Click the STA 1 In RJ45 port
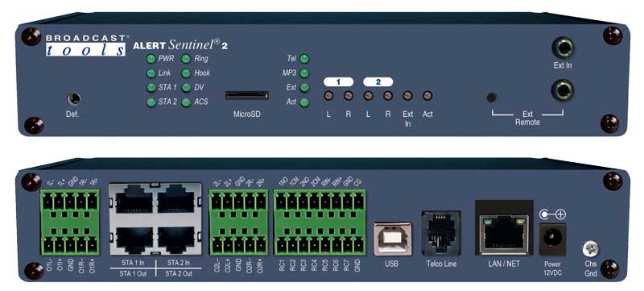644x291 pixels. point(134,202)
